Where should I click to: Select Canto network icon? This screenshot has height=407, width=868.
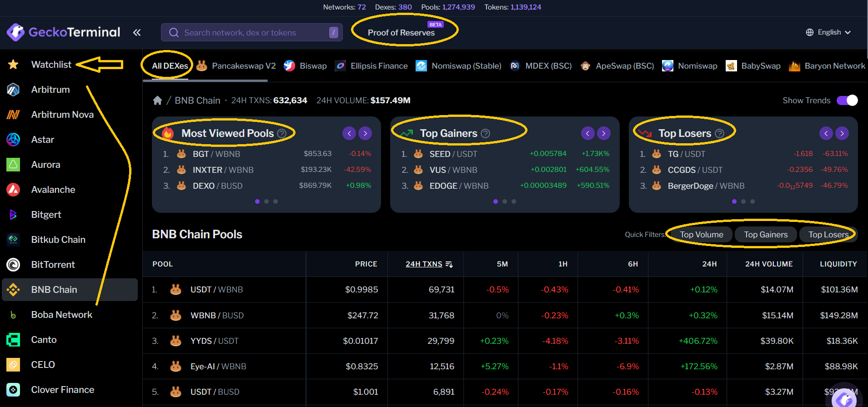click(13, 340)
